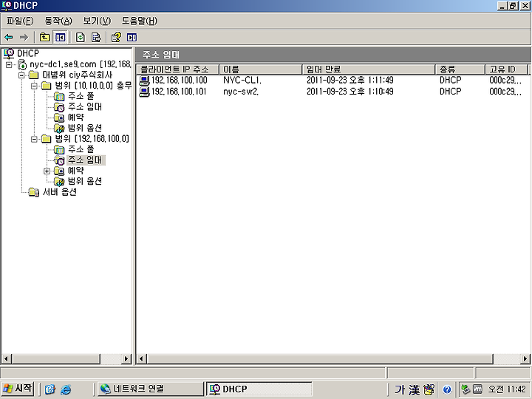Sort by 고유 ID column header
532x399 pixels.
[x=506, y=69]
